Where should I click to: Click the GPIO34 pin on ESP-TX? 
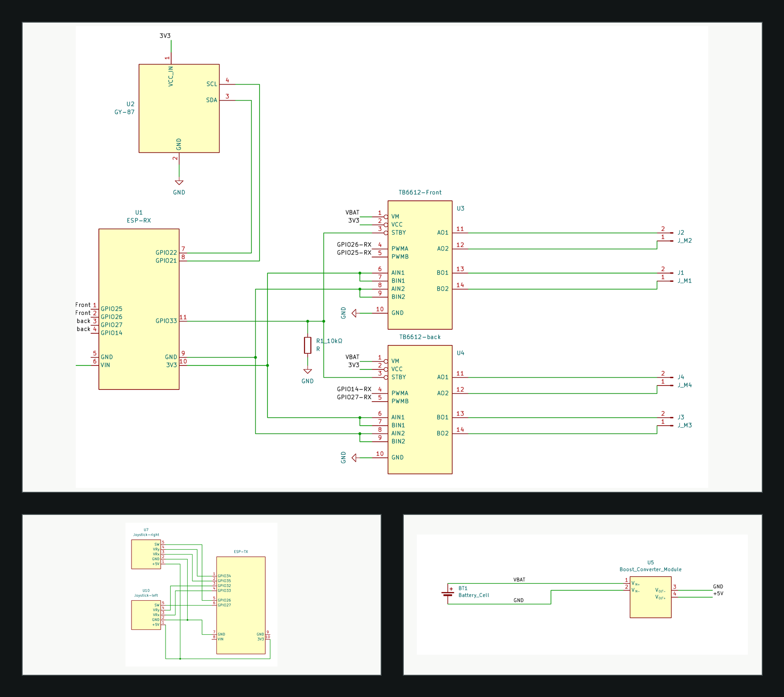224,576
